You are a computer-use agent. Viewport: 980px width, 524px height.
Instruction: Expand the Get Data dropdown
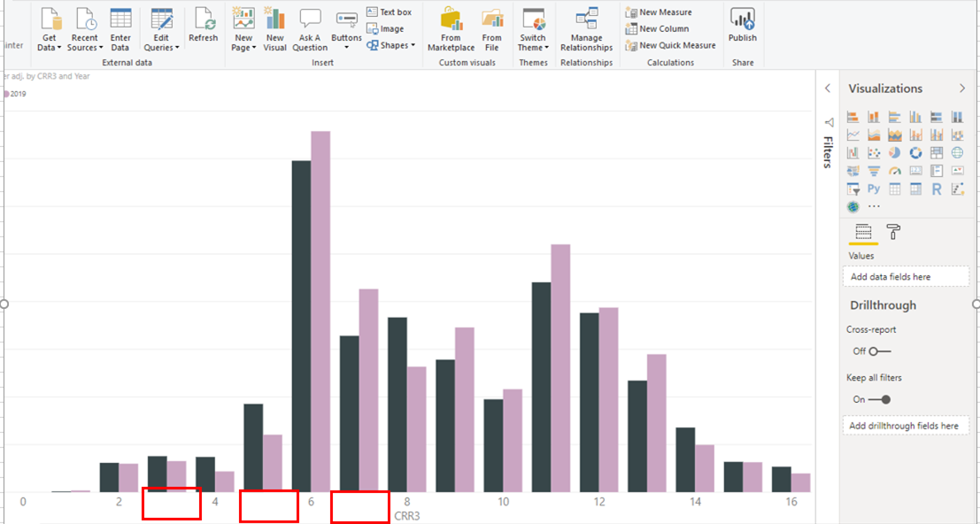coord(50,48)
